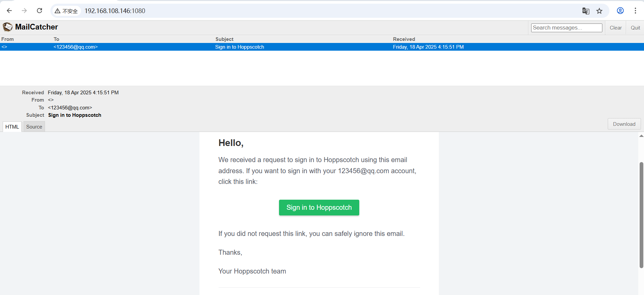Reload the page with refresh icon
The height and width of the screenshot is (295, 644).
click(39, 11)
